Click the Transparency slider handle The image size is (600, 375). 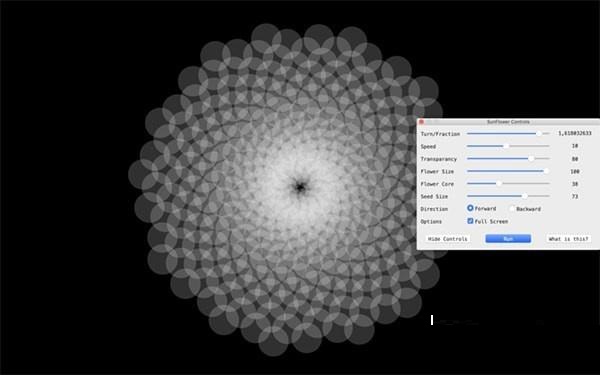click(531, 158)
